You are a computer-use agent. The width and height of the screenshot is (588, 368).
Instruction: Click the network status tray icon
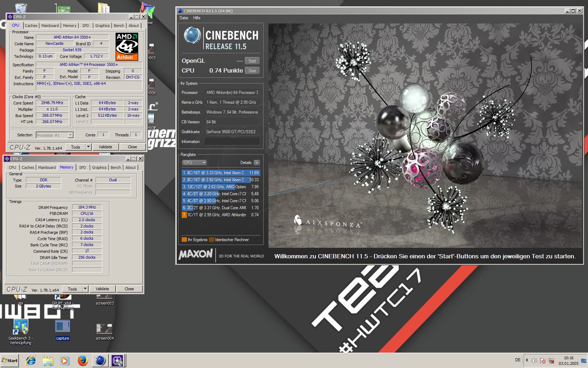(x=551, y=361)
